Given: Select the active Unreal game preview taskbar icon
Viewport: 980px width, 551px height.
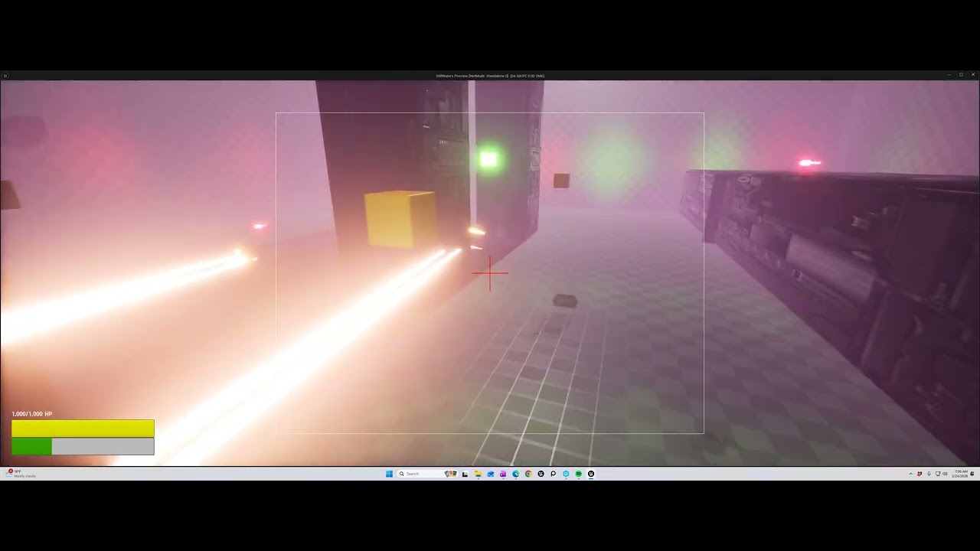Looking at the screenshot, I should [591, 474].
